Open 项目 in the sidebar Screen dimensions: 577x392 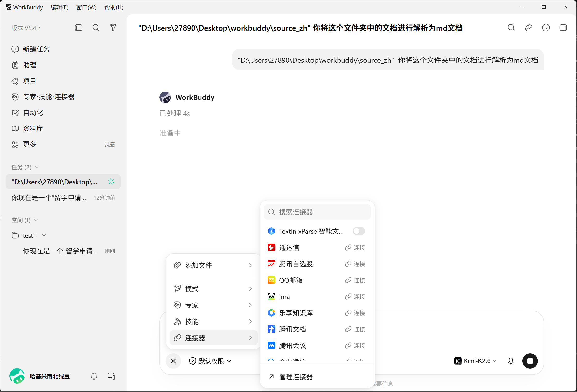[x=63, y=81]
